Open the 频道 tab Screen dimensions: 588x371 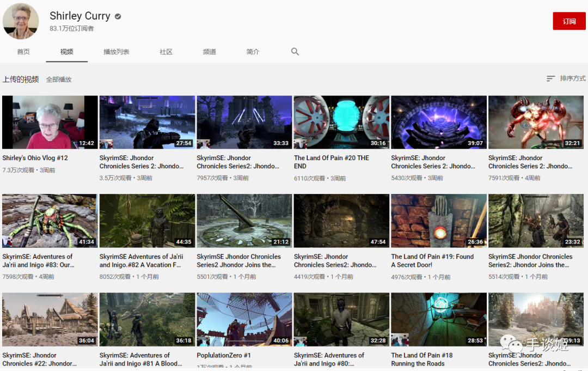pyautogui.click(x=209, y=52)
